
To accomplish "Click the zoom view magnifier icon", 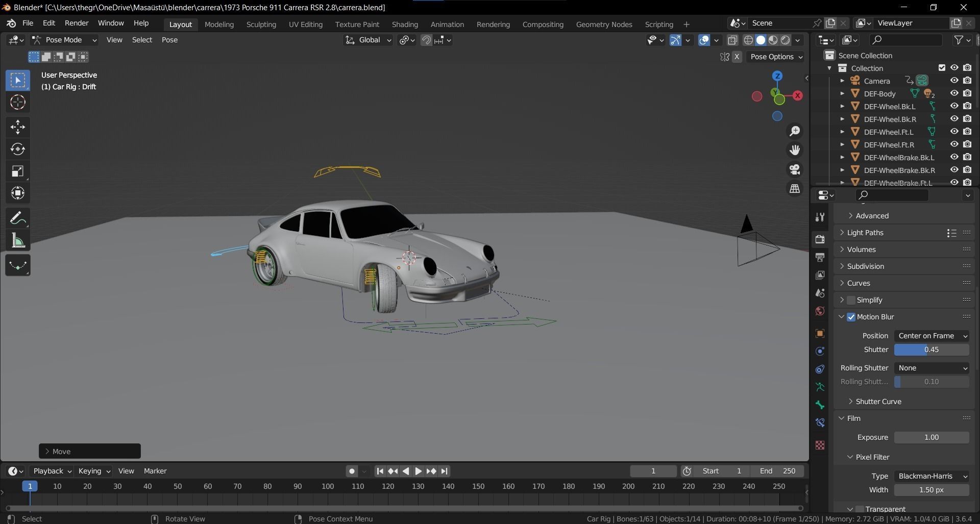I will click(x=795, y=131).
